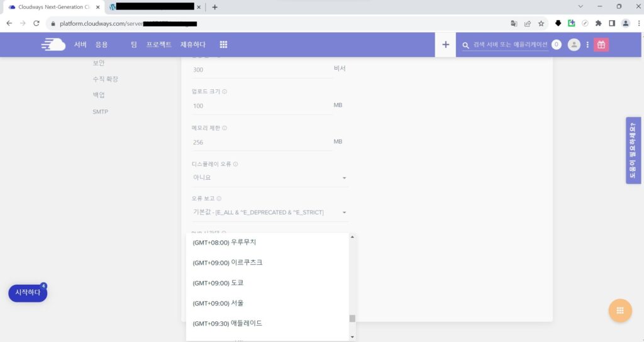Image resolution: width=644 pixels, height=342 pixels.
Task: Click the Cloudways cloud logo
Action: [x=53, y=45]
